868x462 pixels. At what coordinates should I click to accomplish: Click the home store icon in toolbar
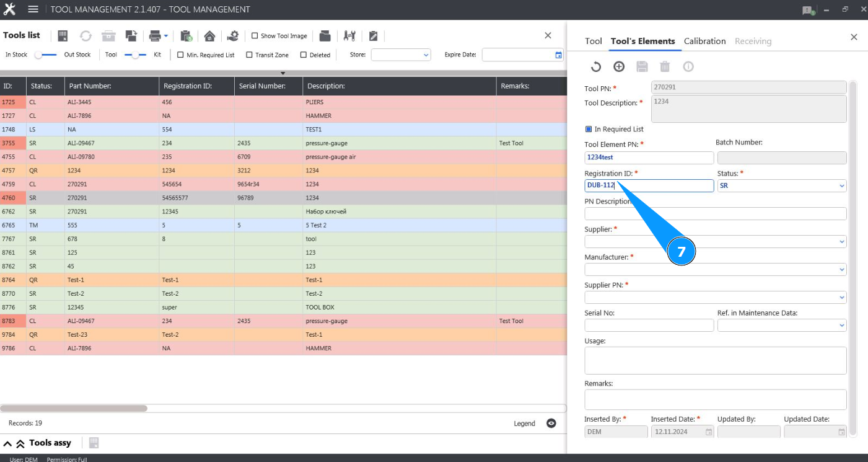pos(209,36)
